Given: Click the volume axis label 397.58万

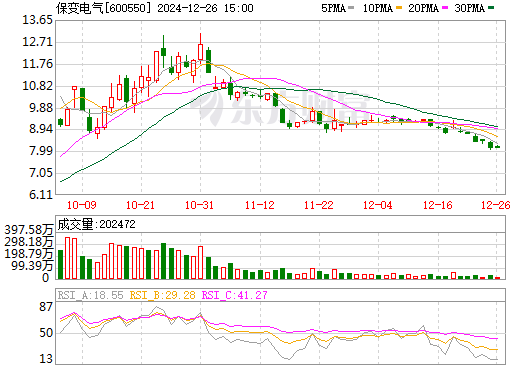Looking at the screenshot, I should (x=29, y=230).
